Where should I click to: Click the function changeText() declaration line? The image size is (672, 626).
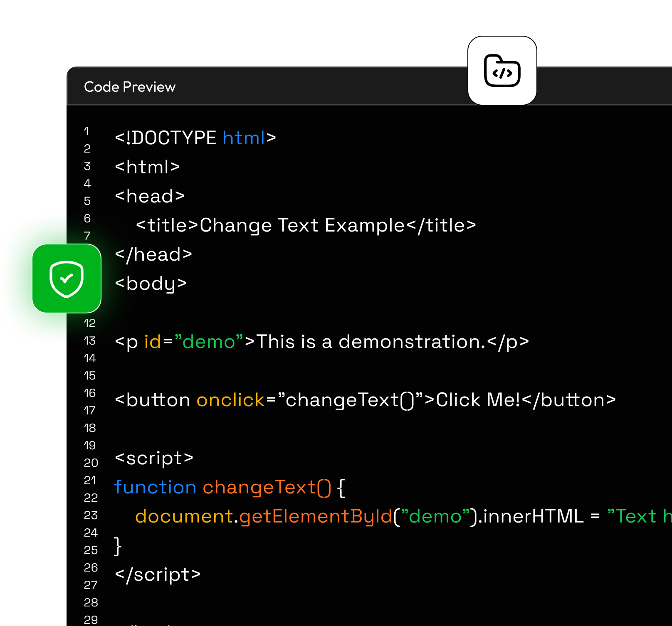tap(229, 487)
